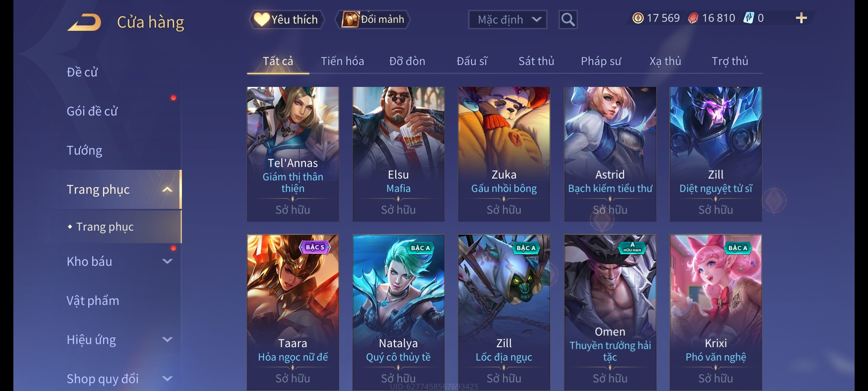Image resolution: width=868 pixels, height=391 pixels.
Task: Open the Mặc định sort dropdown
Action: 507,20
